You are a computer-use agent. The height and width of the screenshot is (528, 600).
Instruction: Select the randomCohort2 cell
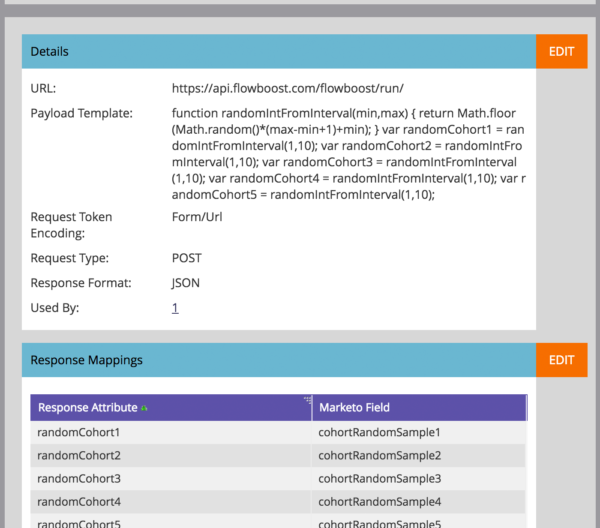click(x=171, y=455)
